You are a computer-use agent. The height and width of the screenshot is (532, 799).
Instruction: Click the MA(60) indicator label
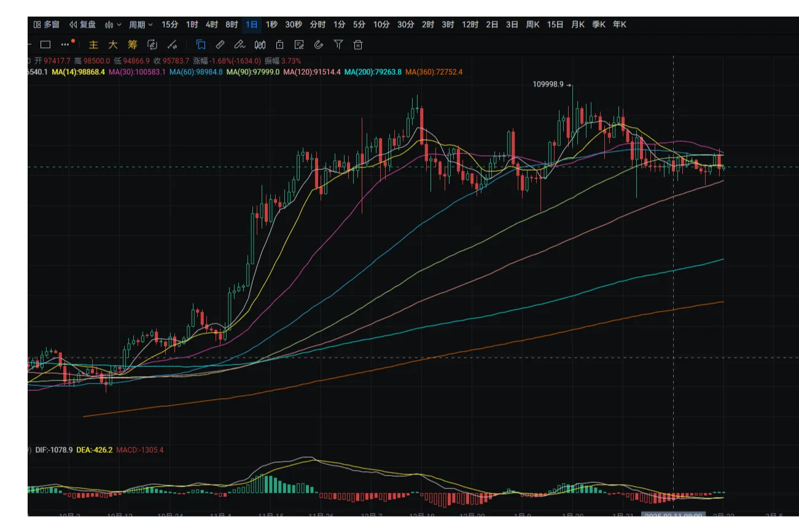(196, 72)
